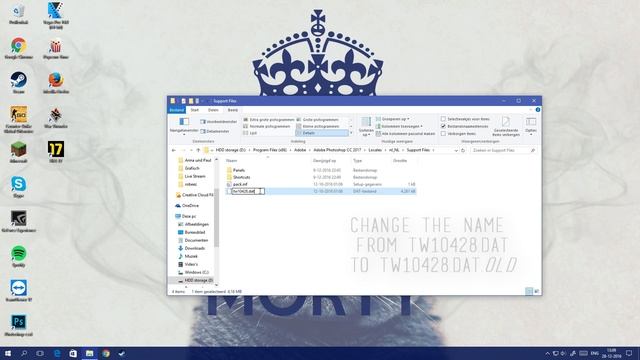Sort by the Gewijzigd op column header
The width and height of the screenshot is (640, 360).
click(324, 161)
